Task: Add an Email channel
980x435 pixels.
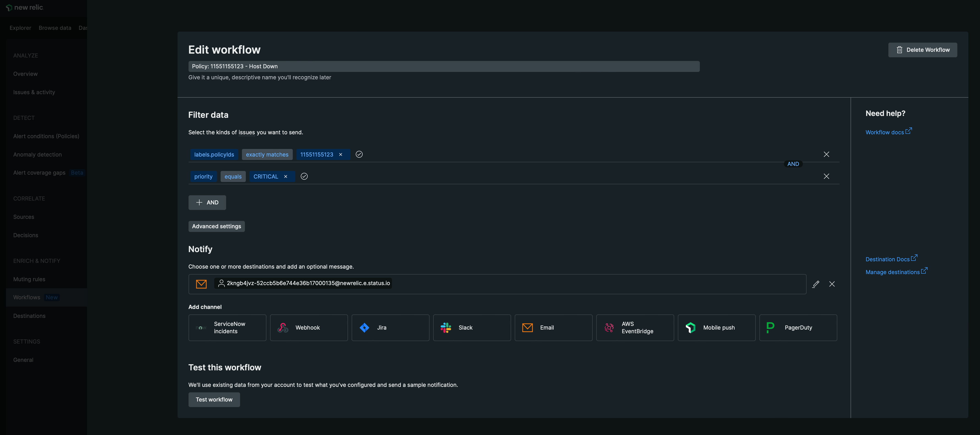Action: (x=553, y=328)
